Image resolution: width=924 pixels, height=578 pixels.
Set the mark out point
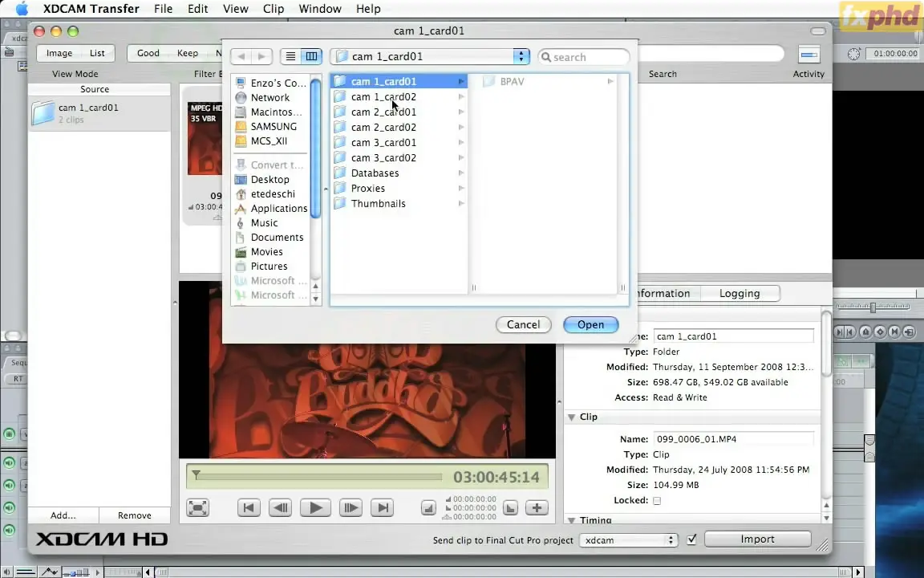click(x=510, y=508)
